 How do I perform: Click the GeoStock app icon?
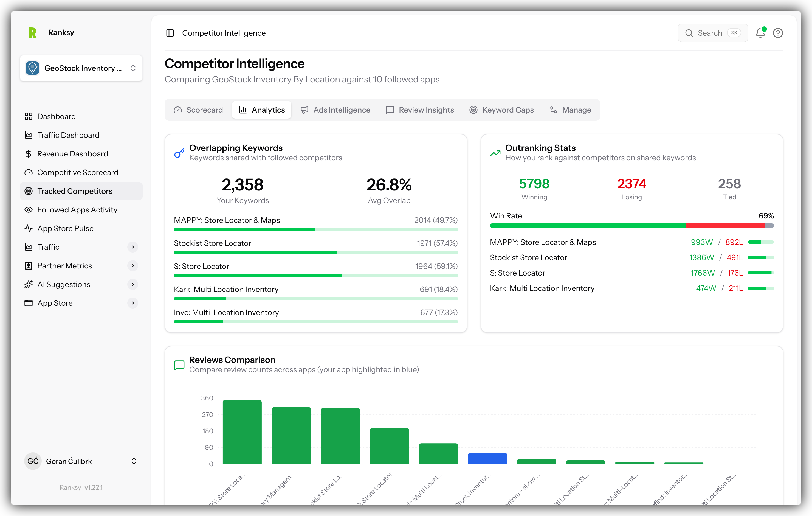click(x=32, y=68)
